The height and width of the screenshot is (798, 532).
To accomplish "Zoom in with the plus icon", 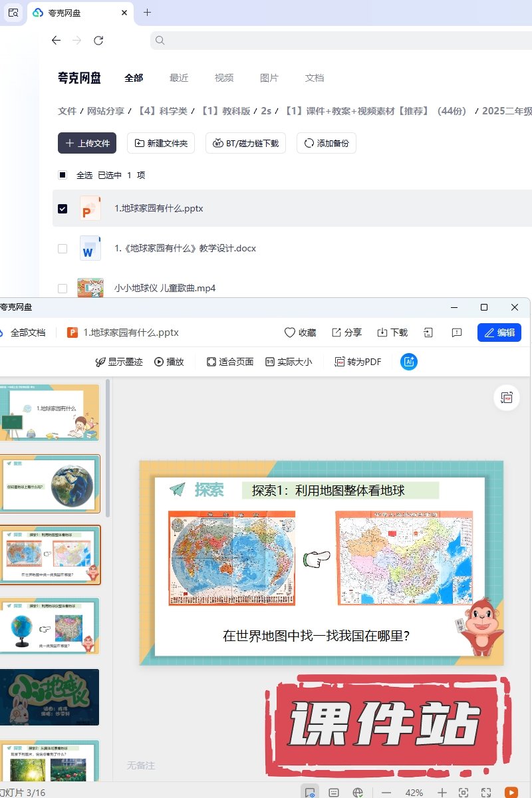I will click(442, 792).
